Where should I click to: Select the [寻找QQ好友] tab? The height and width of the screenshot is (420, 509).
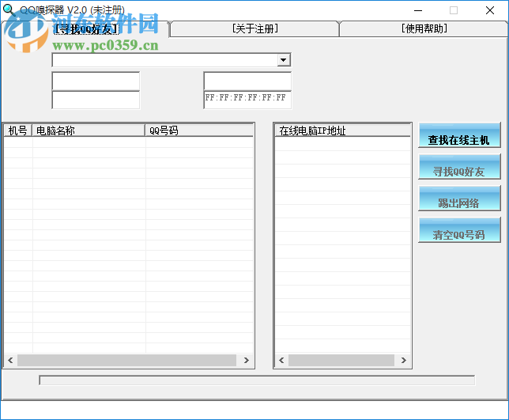tap(86, 29)
